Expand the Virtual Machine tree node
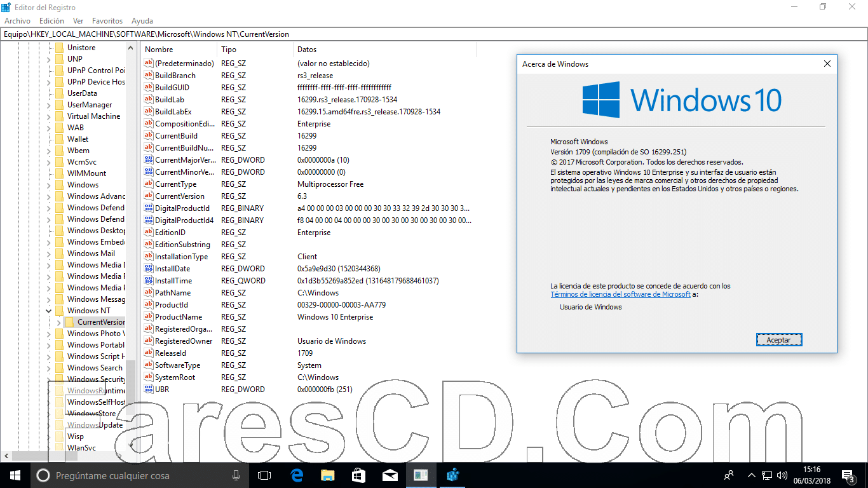 (49, 116)
